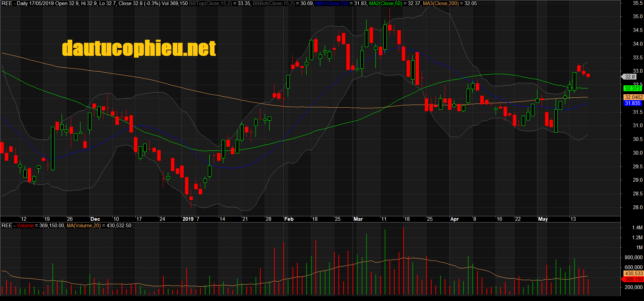Viewport: 644px width, 301px height.
Task: Click date label 13 after May
Action: pyautogui.click(x=573, y=219)
